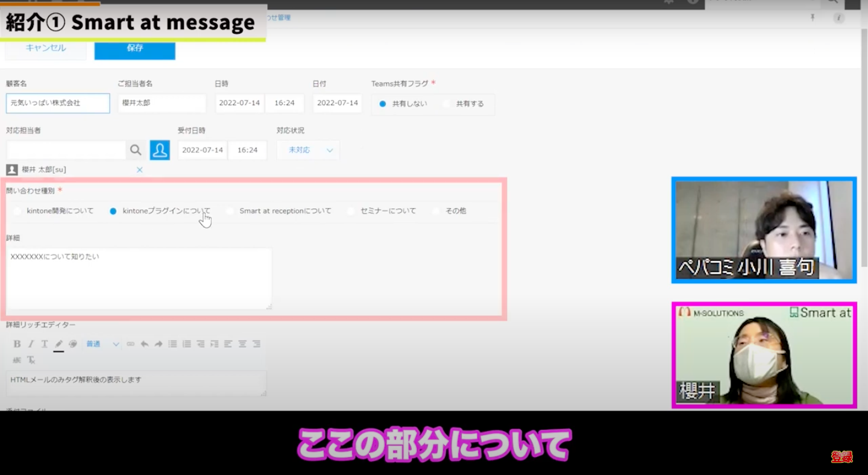This screenshot has width=868, height=475.
Task: Insert a hyperlink using the link icon
Action: click(130, 344)
